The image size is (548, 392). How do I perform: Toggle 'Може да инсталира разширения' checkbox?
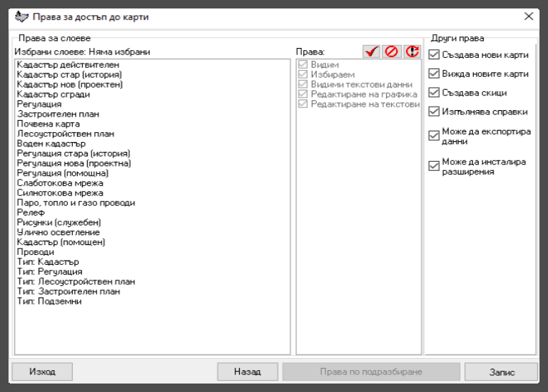[x=434, y=166]
